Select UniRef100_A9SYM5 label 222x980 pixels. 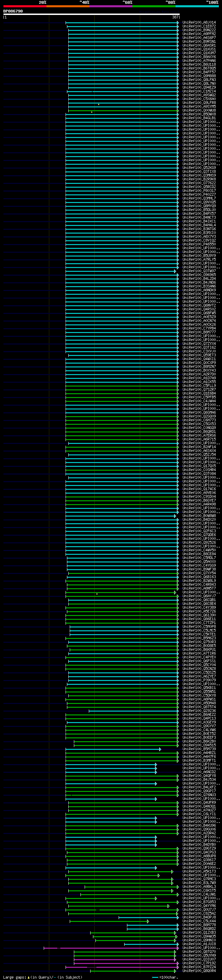click(x=199, y=106)
